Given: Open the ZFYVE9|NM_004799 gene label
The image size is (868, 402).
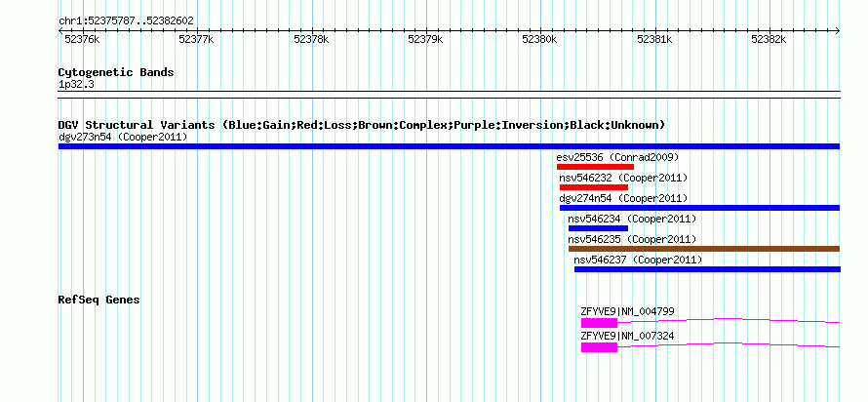Looking at the screenshot, I should click(628, 311).
